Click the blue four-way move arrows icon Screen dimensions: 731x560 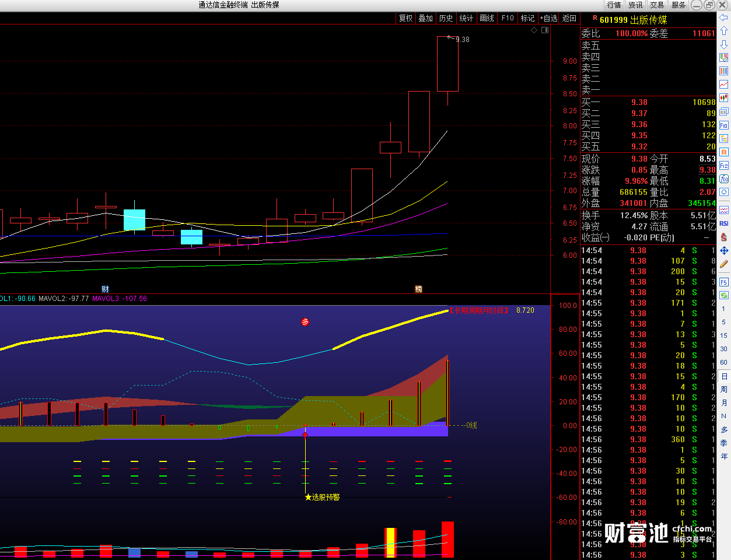[x=724, y=250]
